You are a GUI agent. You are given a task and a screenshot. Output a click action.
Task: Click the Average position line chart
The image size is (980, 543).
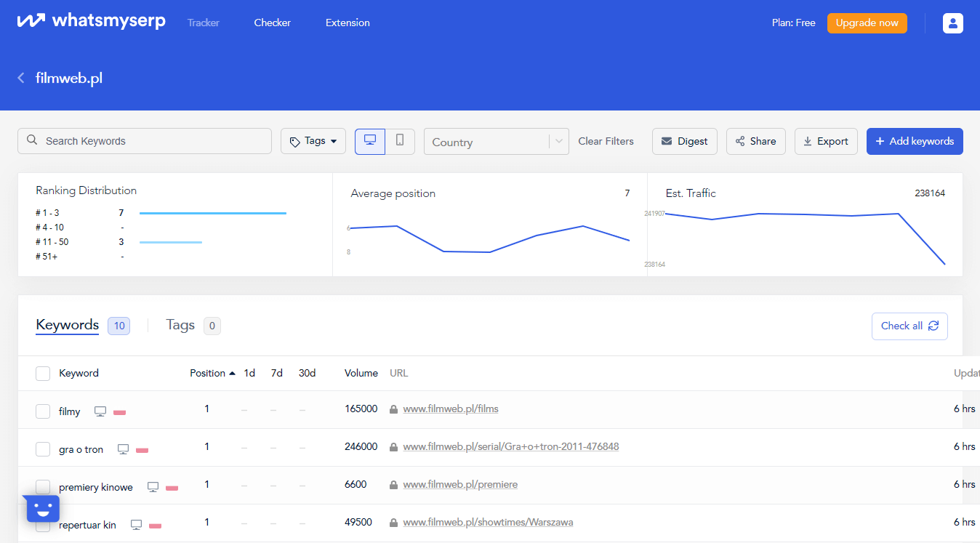pyautogui.click(x=489, y=238)
